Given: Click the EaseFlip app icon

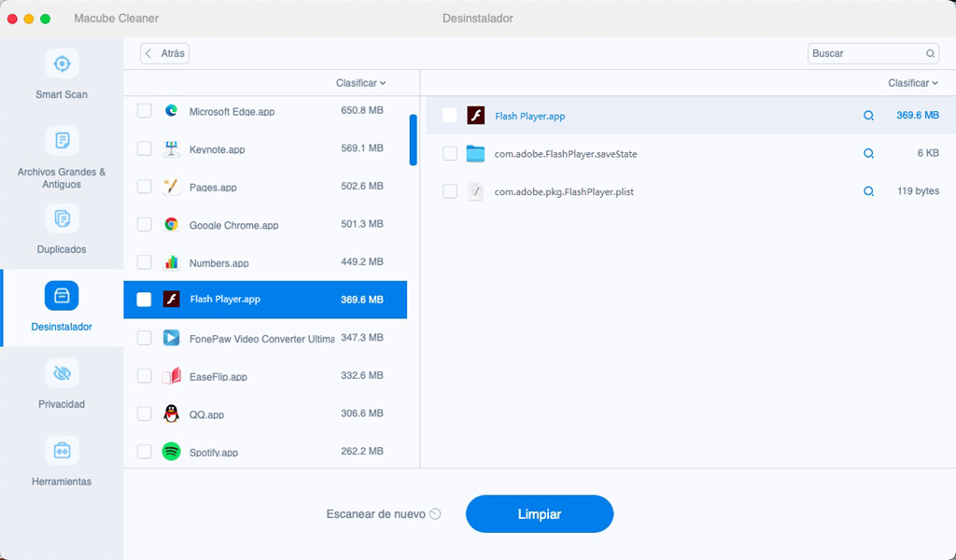Looking at the screenshot, I should pyautogui.click(x=172, y=376).
